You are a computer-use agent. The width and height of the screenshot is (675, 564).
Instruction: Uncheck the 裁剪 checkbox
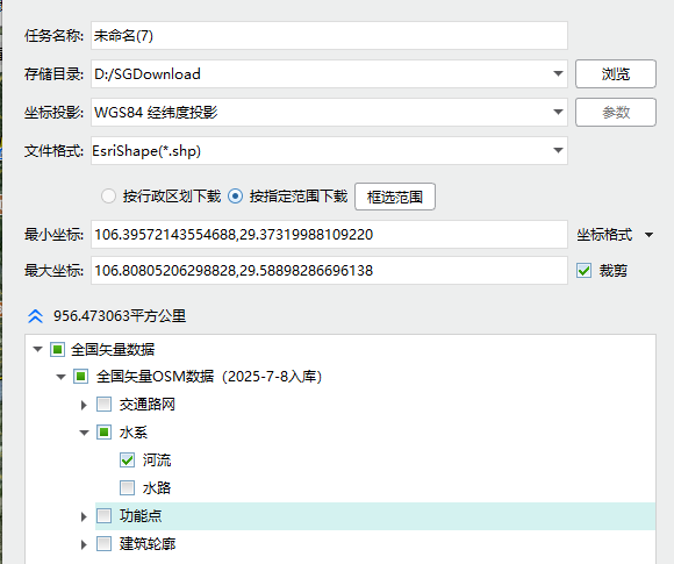(x=585, y=270)
